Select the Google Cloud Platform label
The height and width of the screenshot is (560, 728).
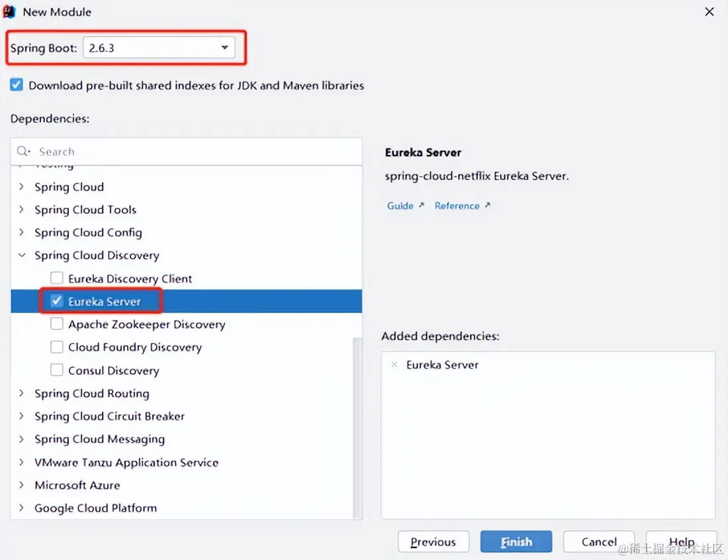pos(96,508)
